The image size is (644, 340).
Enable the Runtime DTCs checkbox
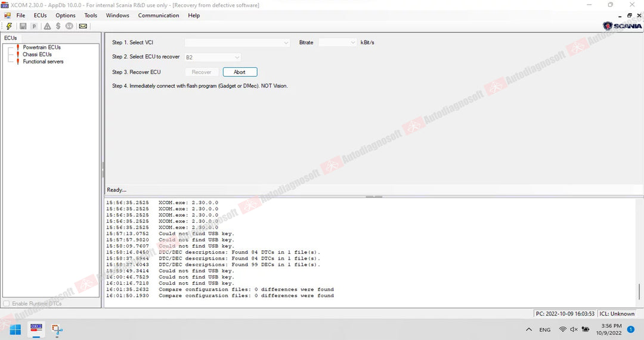pyautogui.click(x=7, y=304)
